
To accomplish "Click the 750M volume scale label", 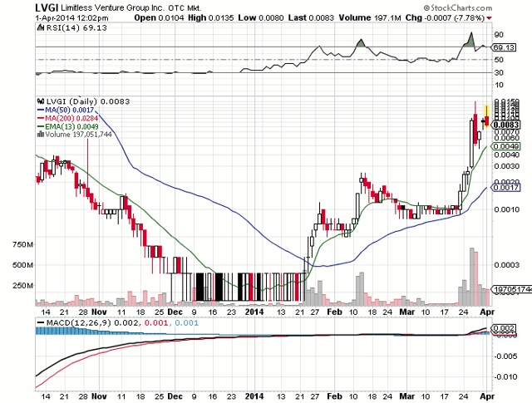I will pos(22,244).
